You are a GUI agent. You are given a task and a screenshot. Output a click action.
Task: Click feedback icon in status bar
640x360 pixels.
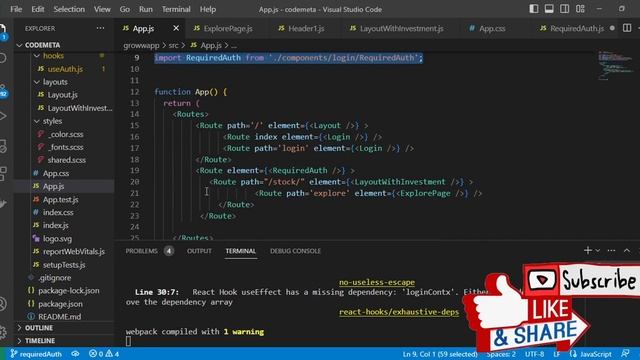coord(625,354)
